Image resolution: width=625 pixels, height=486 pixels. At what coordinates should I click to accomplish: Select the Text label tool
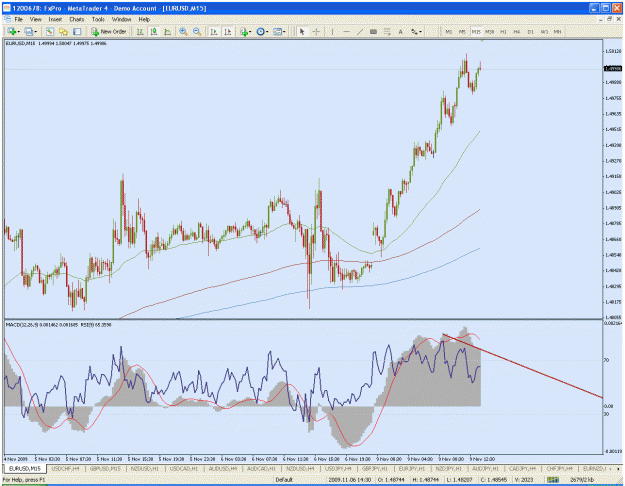pyautogui.click(x=401, y=31)
